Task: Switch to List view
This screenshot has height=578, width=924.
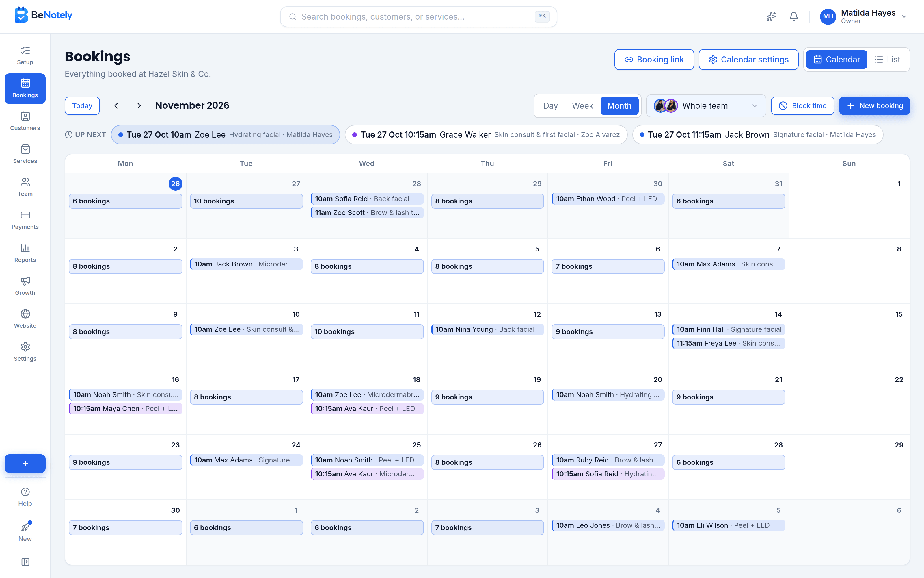Action: click(888, 60)
